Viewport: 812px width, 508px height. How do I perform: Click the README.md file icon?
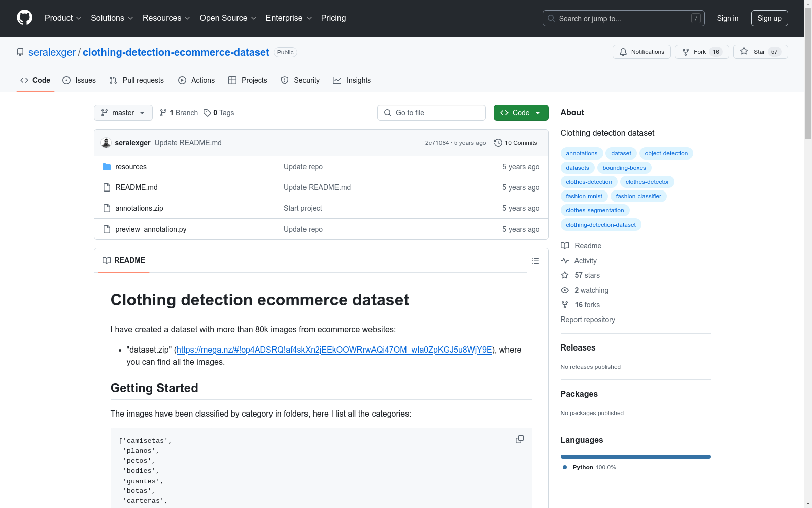[107, 187]
